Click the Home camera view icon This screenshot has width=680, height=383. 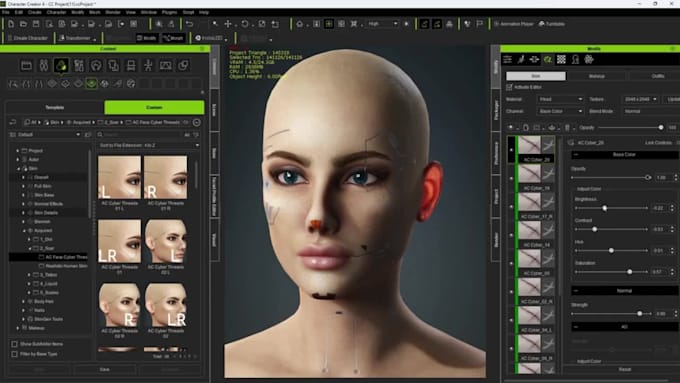click(x=299, y=24)
